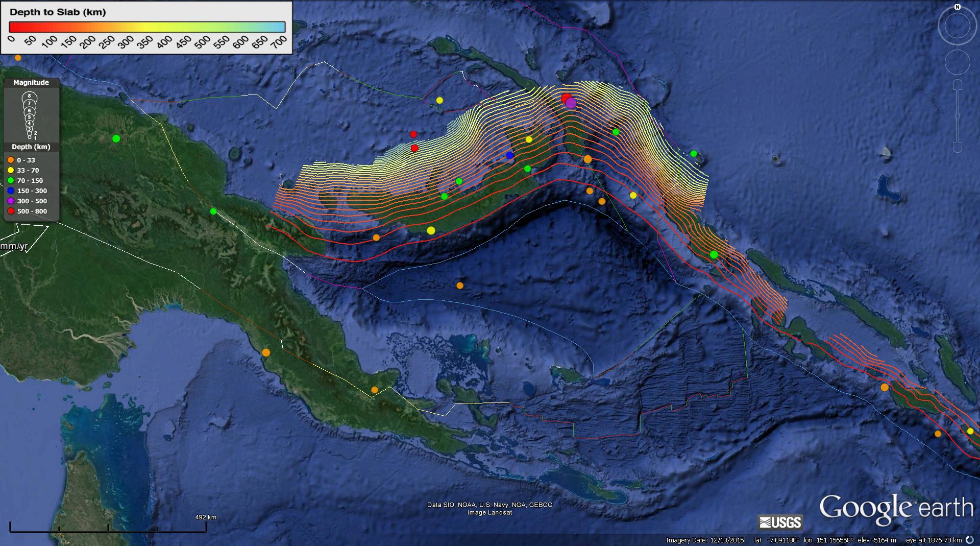The image size is (980, 546).
Task: Click the magnitude 8 circle in legend
Action: [30, 96]
